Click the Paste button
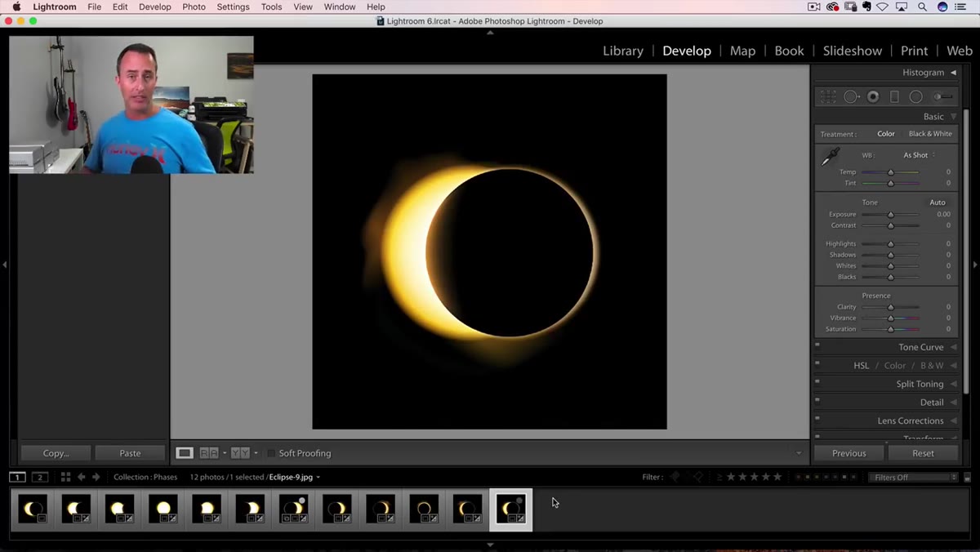Viewport: 980px width, 552px height. (130, 453)
